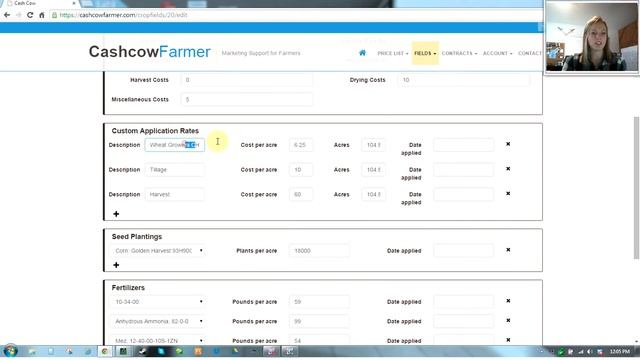This screenshot has height=360, width=640.
Task: Edit acres field in Harvest row
Action: click(x=373, y=195)
